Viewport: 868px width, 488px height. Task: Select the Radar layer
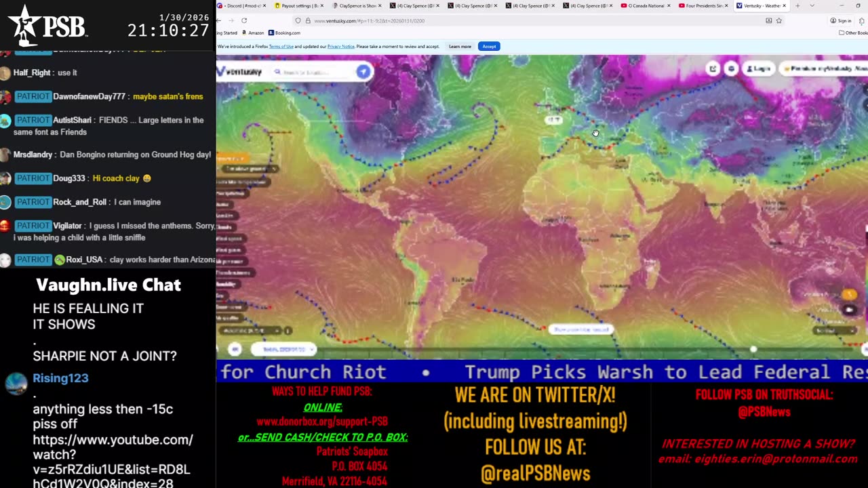(x=225, y=205)
